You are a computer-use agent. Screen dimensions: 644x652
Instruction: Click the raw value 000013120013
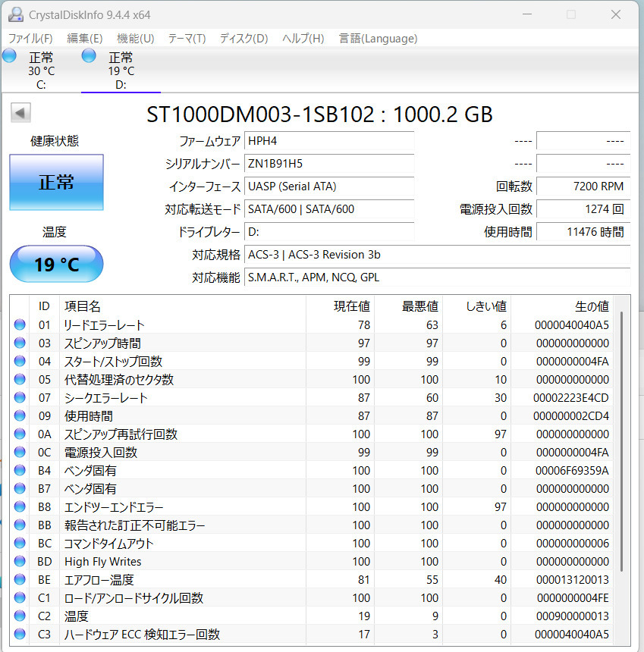tap(572, 580)
